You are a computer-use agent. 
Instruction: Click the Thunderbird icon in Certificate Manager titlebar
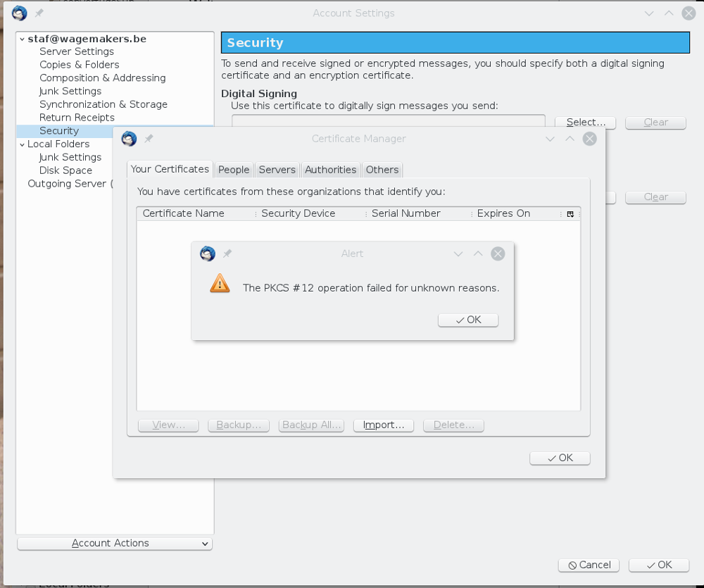click(x=129, y=139)
